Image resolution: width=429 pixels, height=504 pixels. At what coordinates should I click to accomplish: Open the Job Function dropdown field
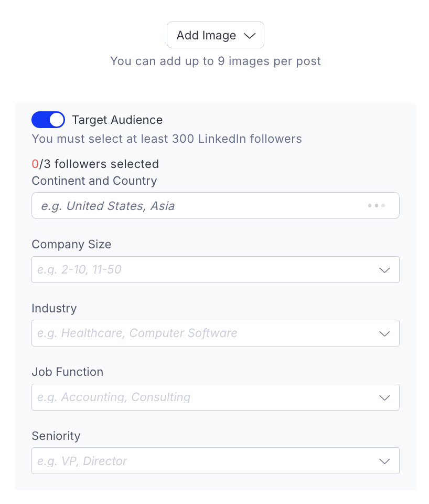click(205, 397)
